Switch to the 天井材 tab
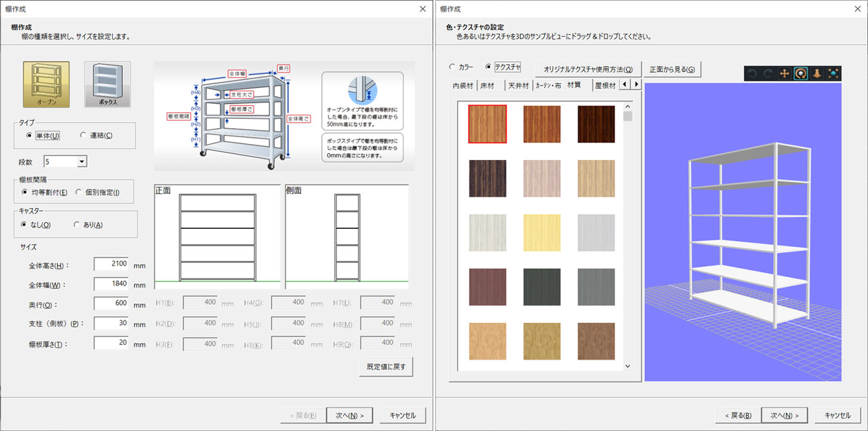Viewport: 868px width, 431px height. (518, 85)
